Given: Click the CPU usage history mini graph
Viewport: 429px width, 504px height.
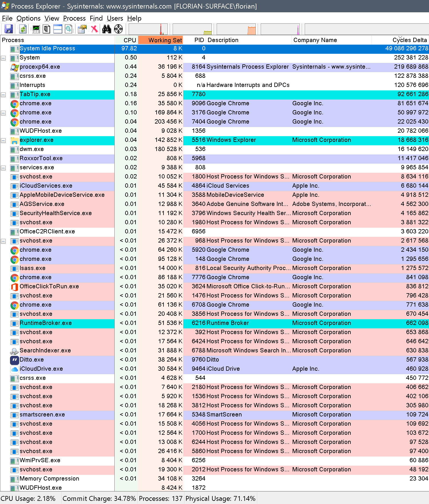Looking at the screenshot, I should click(148, 29).
